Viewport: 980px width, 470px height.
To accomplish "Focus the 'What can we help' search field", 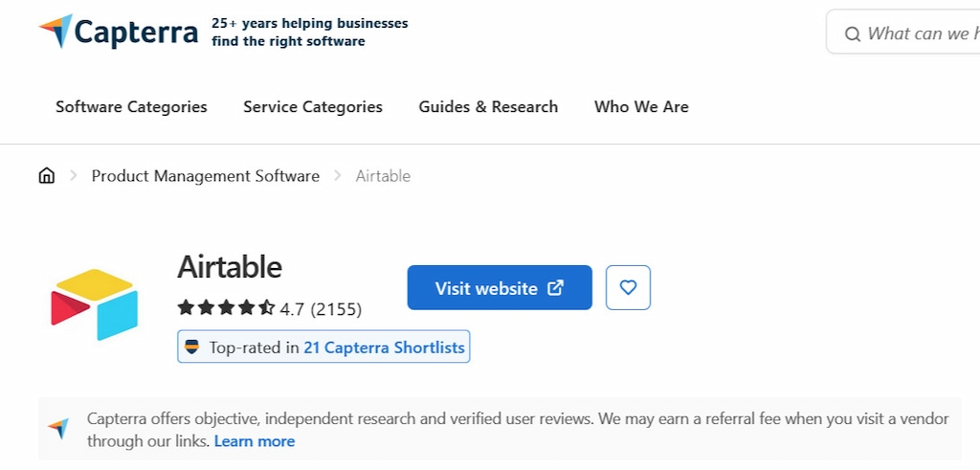I will click(919, 34).
